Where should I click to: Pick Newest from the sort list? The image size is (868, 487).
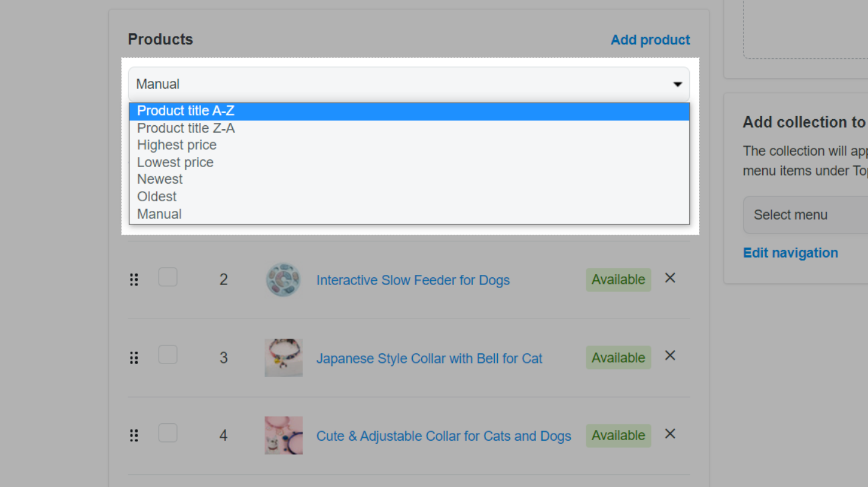[x=160, y=179]
